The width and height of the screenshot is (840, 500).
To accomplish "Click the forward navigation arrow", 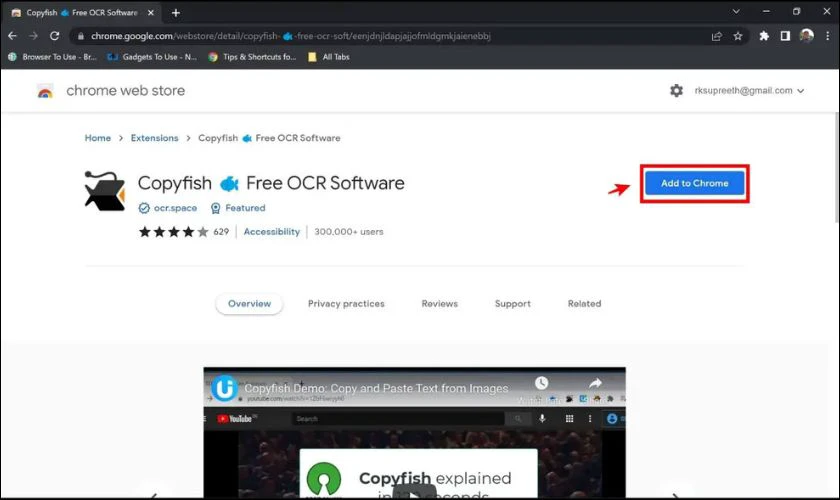I will point(33,36).
